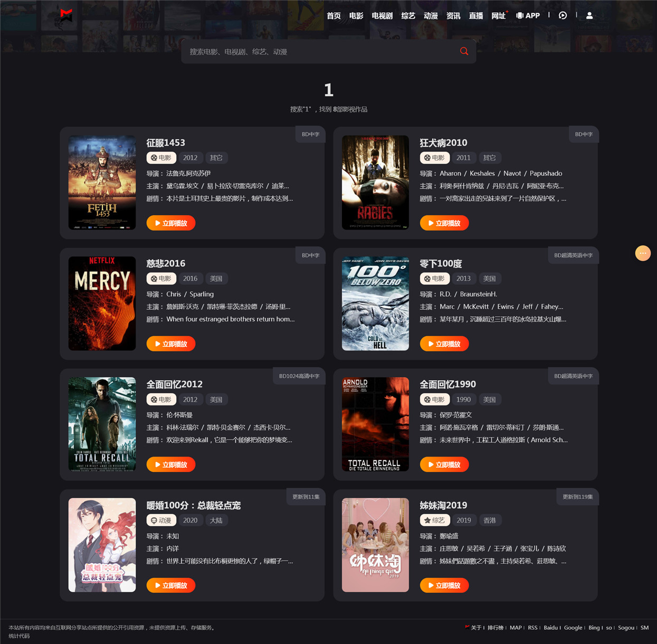Click the 电影 tag under 零下100度
Image resolution: width=657 pixels, height=644 pixels.
[x=435, y=279]
